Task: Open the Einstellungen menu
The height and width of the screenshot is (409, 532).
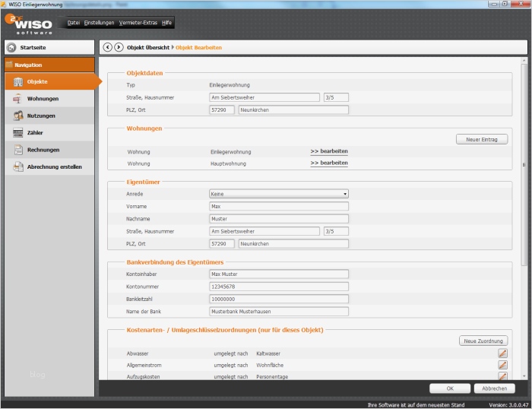Action: point(100,23)
